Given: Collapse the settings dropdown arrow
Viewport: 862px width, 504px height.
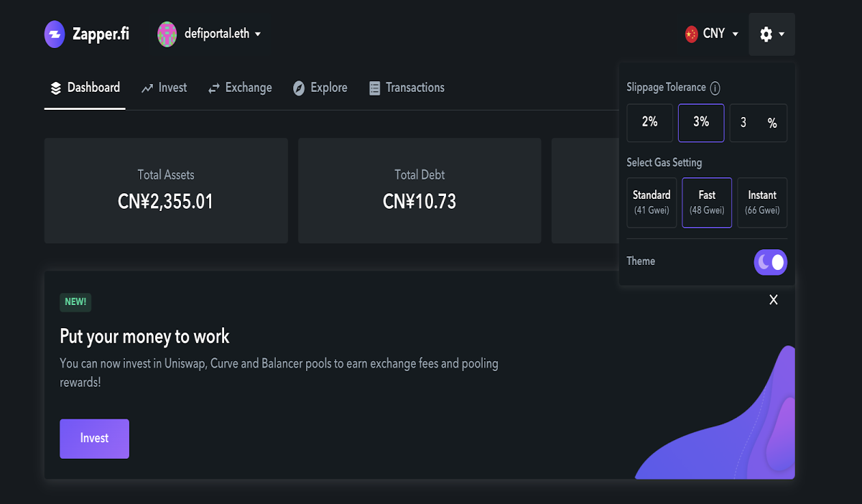Looking at the screenshot, I should 782,34.
